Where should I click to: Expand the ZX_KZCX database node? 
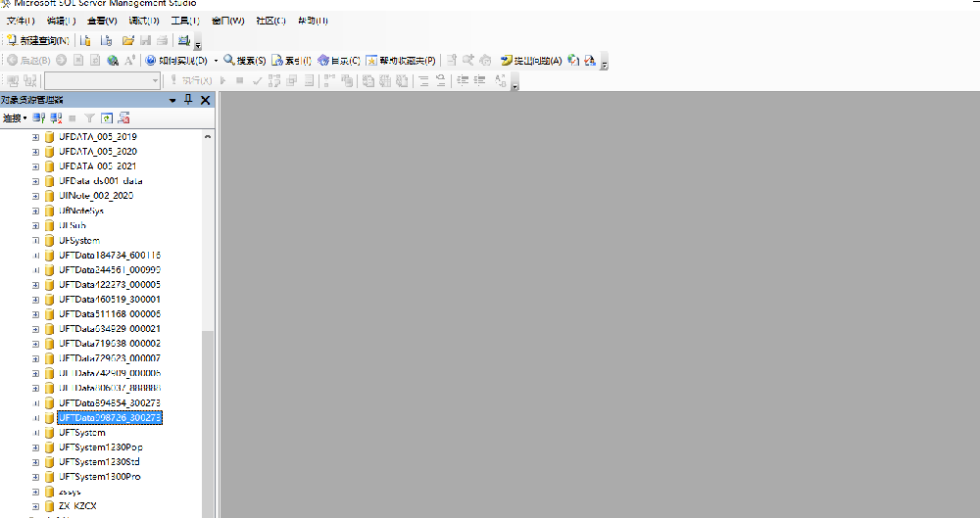pyautogui.click(x=35, y=506)
